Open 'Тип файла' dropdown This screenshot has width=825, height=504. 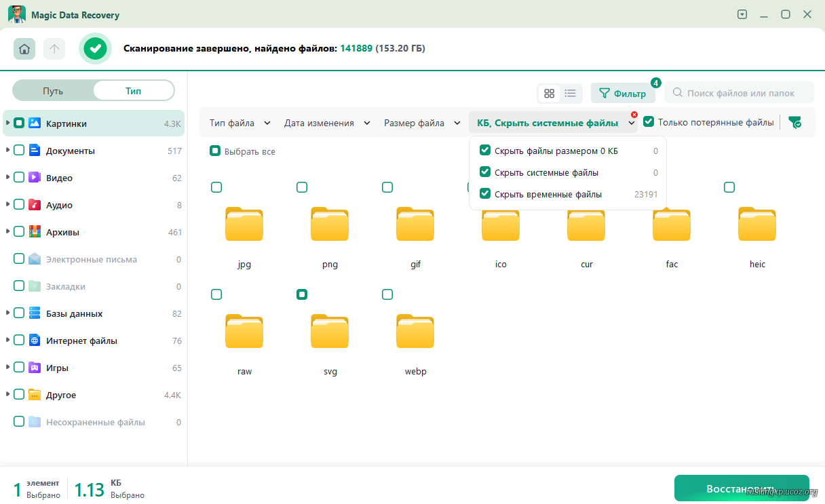[x=239, y=123]
